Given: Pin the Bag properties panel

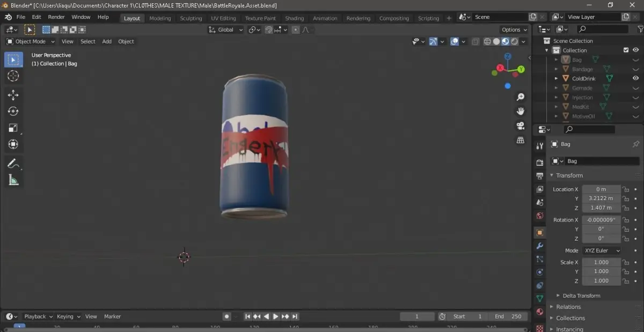Looking at the screenshot, I should (636, 144).
